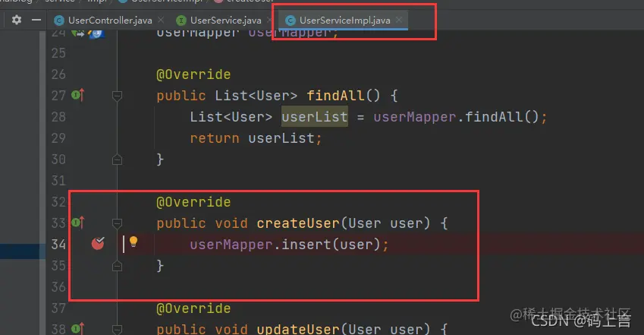The image size is (644, 335).
Task: Close the UserServiceImpl.java tab
Action: [399, 20]
